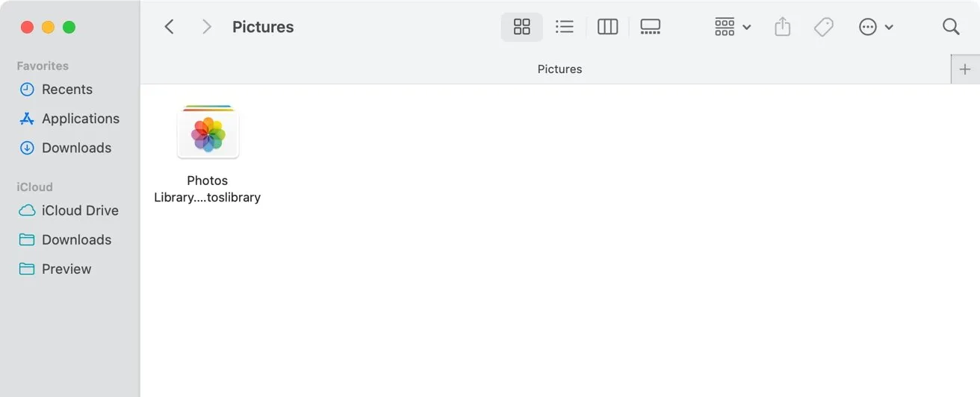980x397 pixels.
Task: Click the Search magnifier icon
Action: click(x=951, y=27)
